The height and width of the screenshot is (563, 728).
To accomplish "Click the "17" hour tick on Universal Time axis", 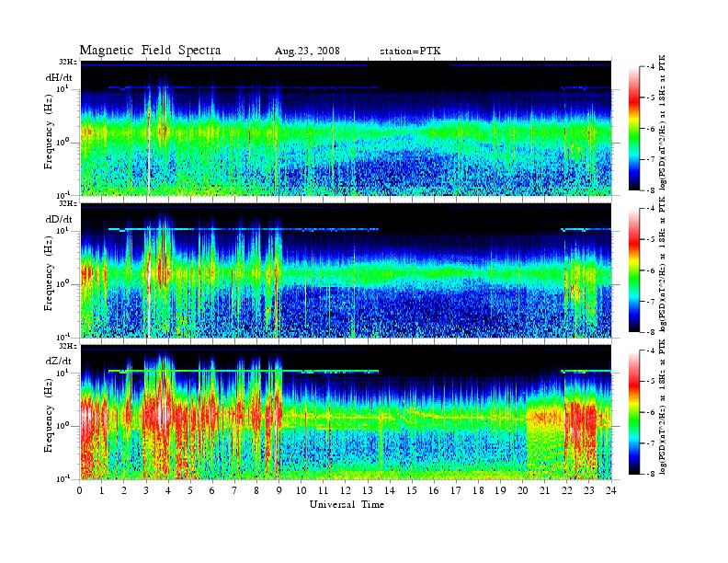I will [x=456, y=490].
